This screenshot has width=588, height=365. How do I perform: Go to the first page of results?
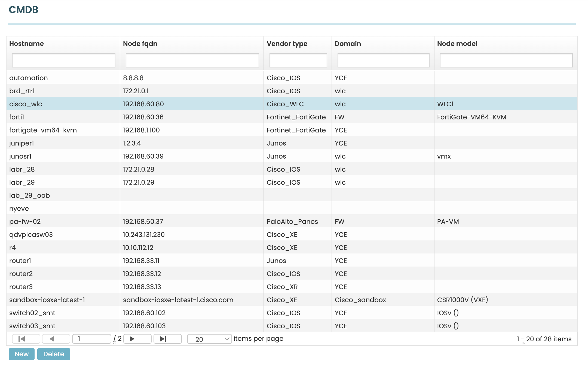point(25,339)
